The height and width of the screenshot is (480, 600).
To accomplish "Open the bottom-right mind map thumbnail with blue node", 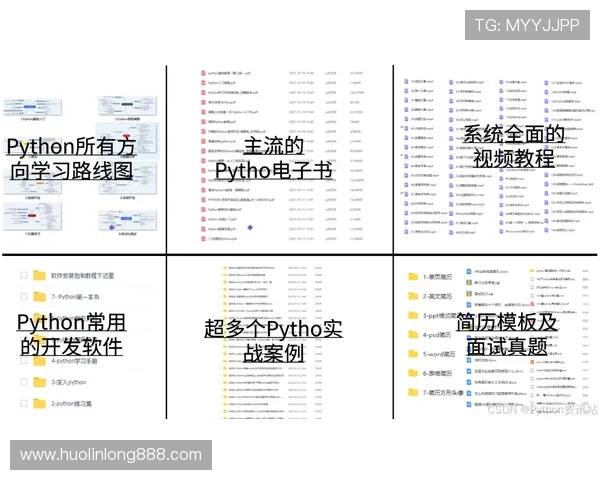I will pyautogui.click(x=128, y=220).
